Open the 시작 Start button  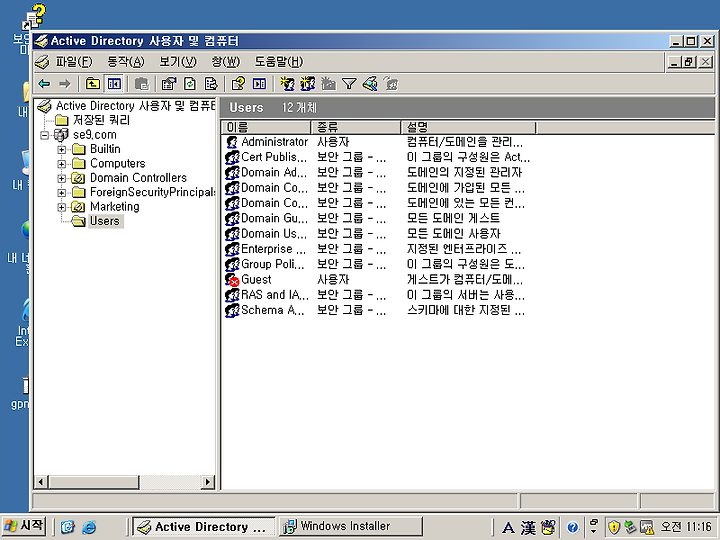pyautogui.click(x=24, y=526)
